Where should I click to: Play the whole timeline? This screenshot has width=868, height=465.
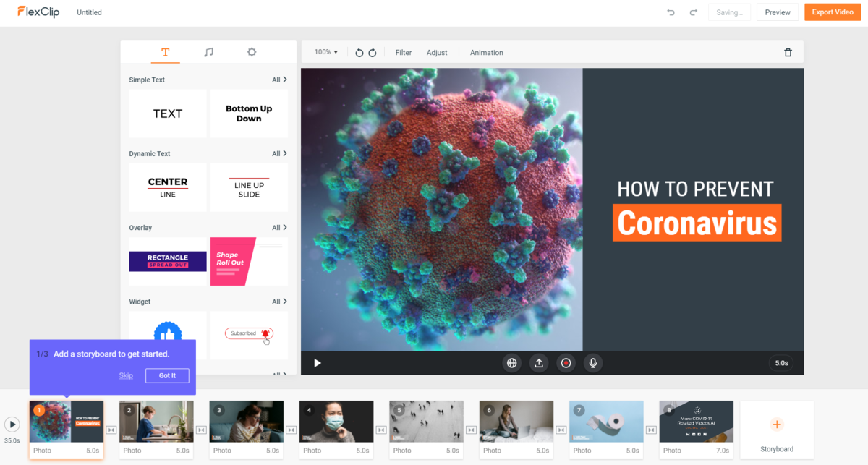(12, 425)
